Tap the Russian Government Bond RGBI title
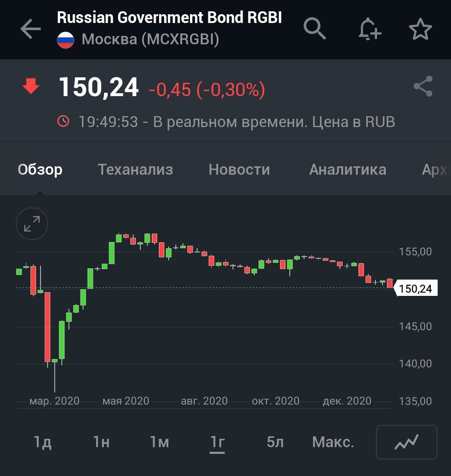This screenshot has width=451, height=476. tap(169, 18)
